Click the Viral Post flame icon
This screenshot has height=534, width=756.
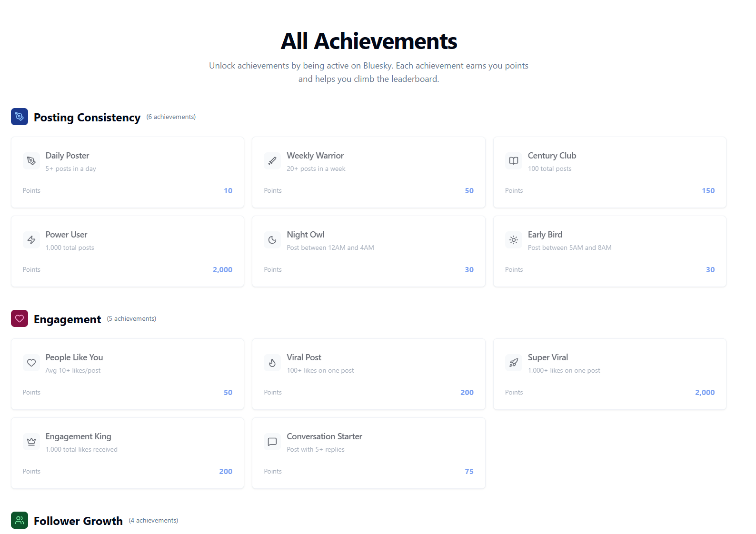coord(272,363)
